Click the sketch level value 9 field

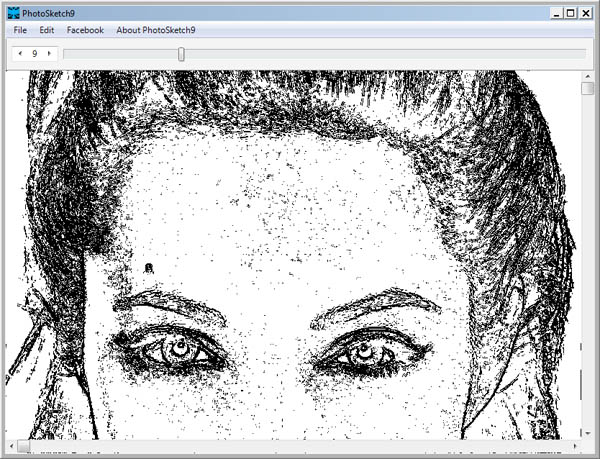pyautogui.click(x=34, y=54)
